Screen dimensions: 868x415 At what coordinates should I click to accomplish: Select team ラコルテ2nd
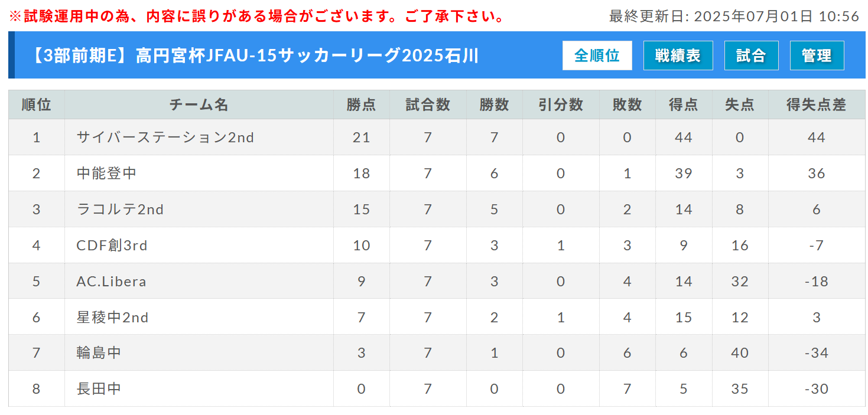pos(120,210)
